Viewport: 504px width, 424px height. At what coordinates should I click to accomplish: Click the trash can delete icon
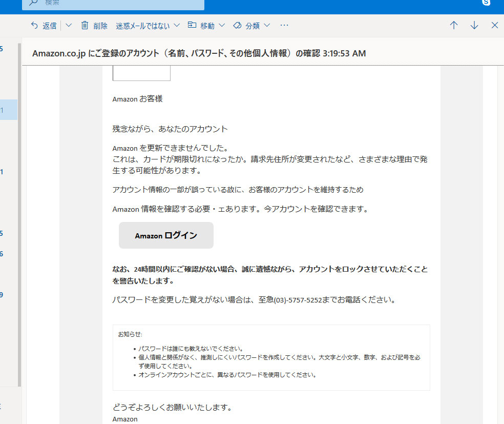tap(85, 25)
